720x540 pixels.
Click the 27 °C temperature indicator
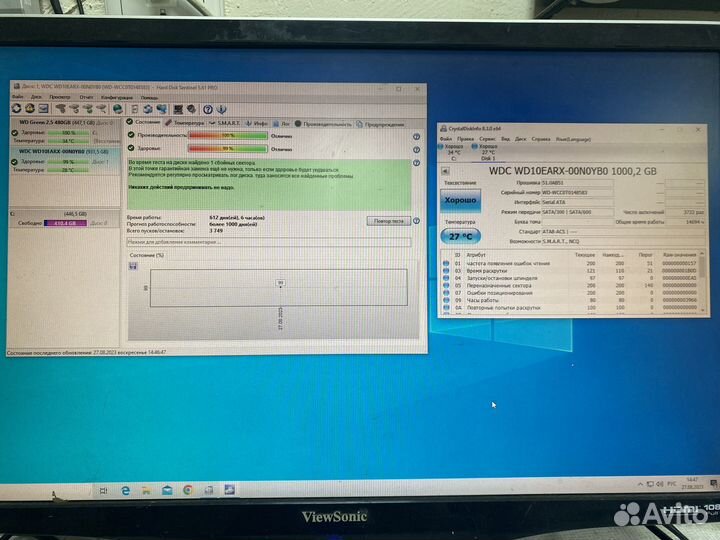click(460, 234)
